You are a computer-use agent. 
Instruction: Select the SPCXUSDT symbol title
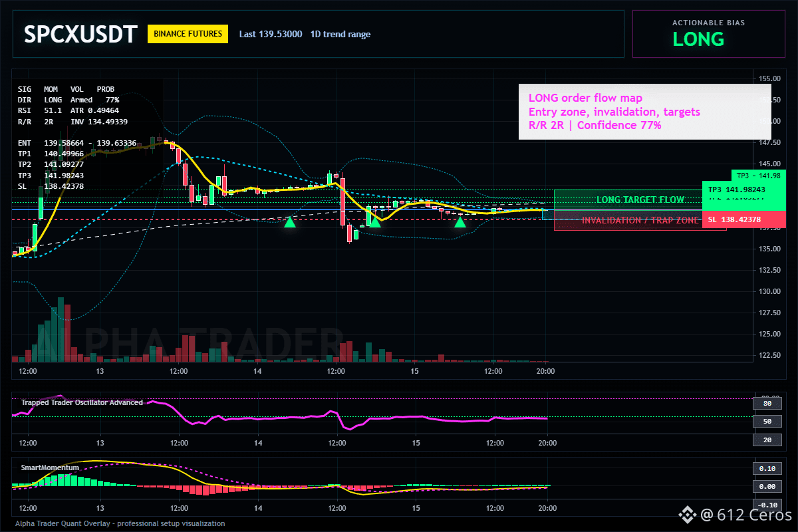point(80,34)
